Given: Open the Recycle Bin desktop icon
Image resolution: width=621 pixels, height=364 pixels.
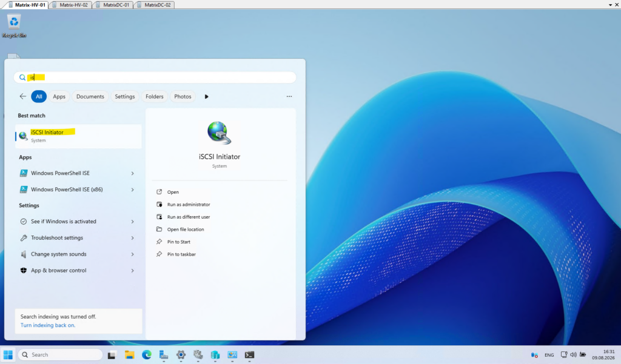Looking at the screenshot, I should tap(14, 26).
